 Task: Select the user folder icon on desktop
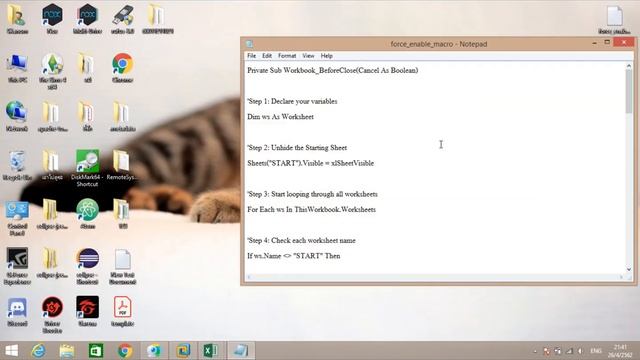point(17,19)
